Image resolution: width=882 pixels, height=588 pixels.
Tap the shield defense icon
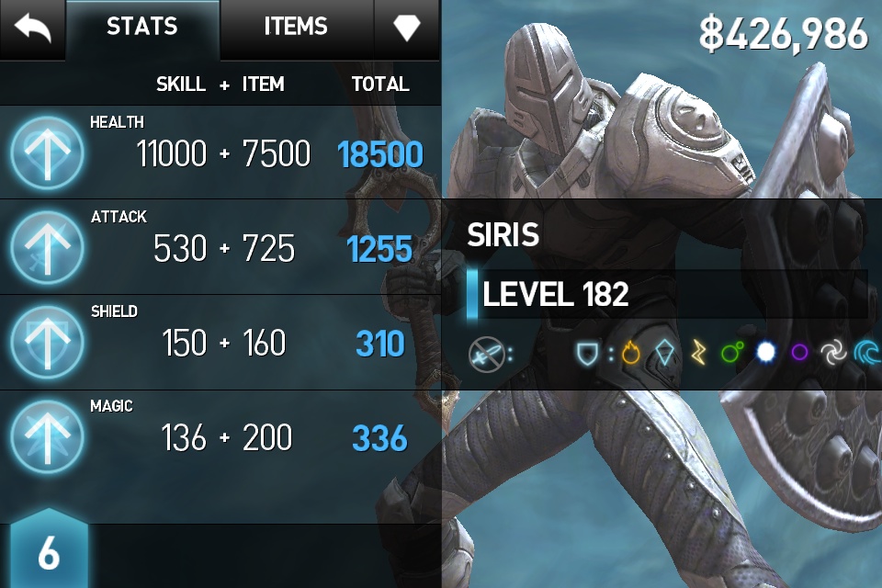pyautogui.click(x=587, y=354)
